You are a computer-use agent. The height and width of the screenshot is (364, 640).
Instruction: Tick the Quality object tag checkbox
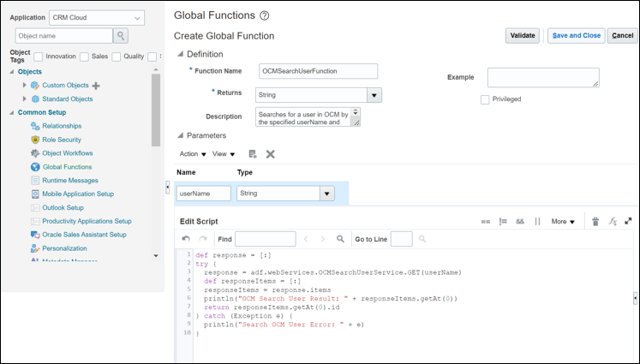click(117, 57)
